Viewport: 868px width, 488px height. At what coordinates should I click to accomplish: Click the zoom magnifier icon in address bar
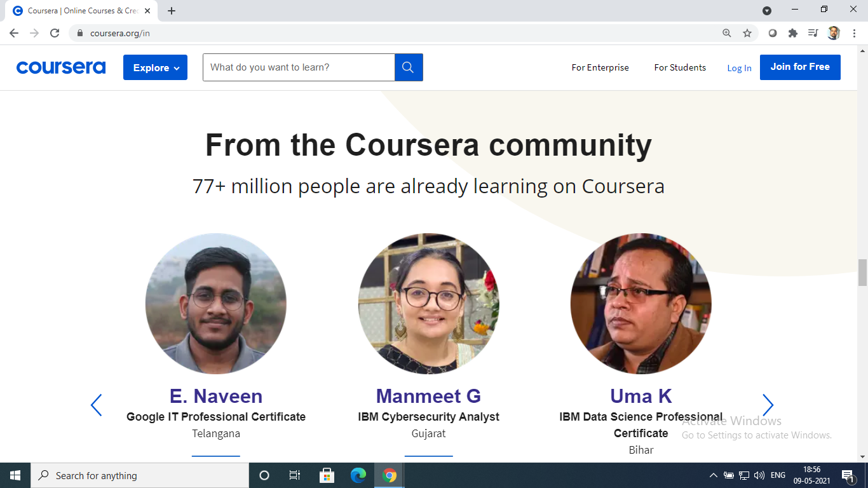(x=727, y=33)
